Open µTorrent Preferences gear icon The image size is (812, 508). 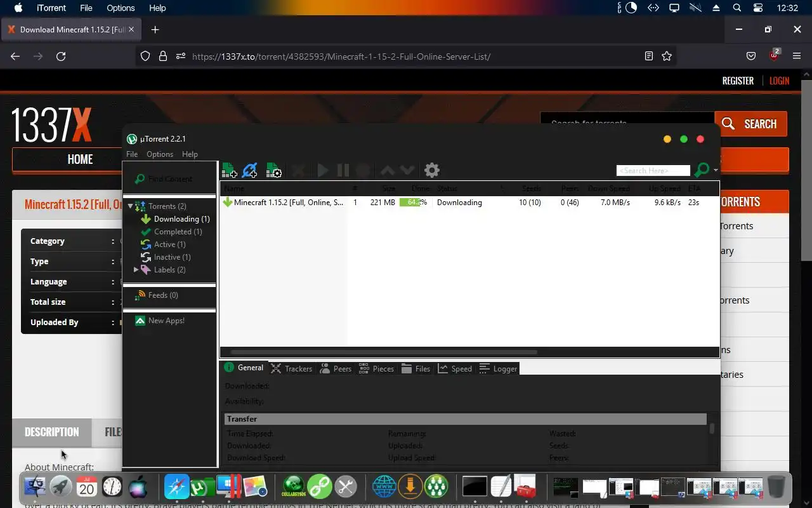click(x=432, y=170)
